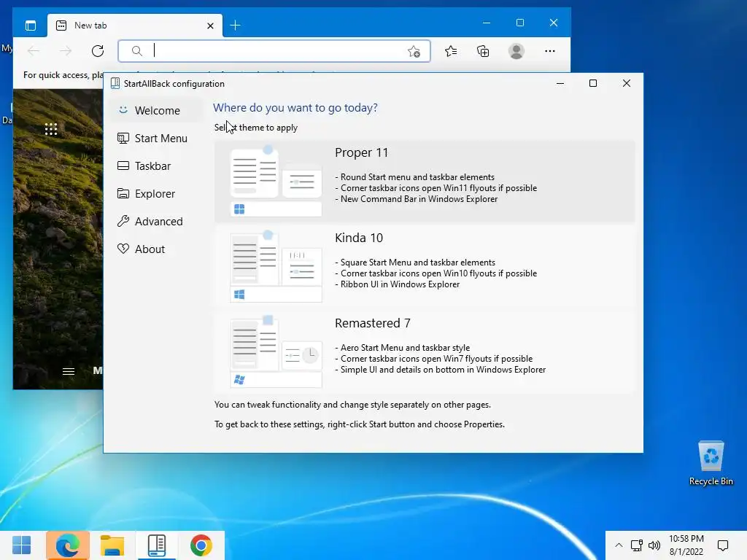Open the Explorer settings page
This screenshot has width=747, height=560.
coord(156,193)
